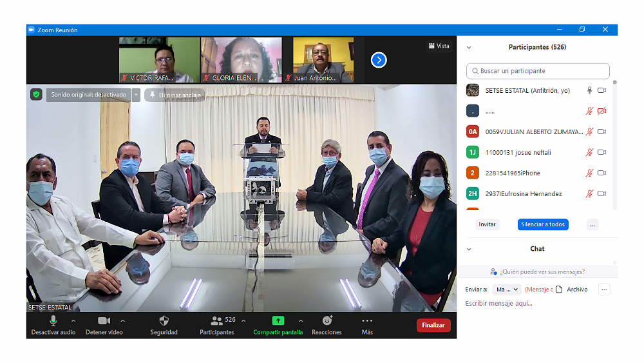Screen dimensions: 644x363
Task: Click the Buscar un participante search field
Action: coord(538,71)
